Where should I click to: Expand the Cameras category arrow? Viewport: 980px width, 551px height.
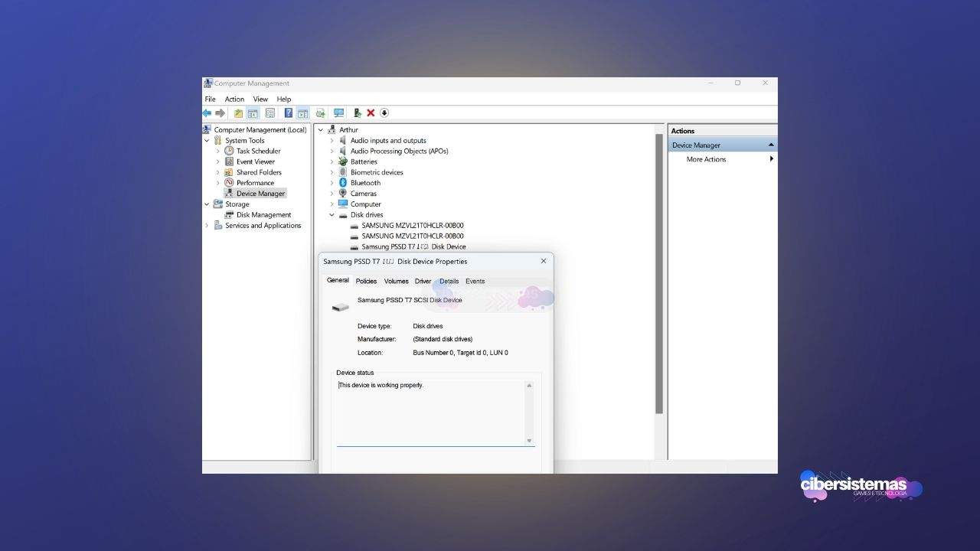(332, 194)
